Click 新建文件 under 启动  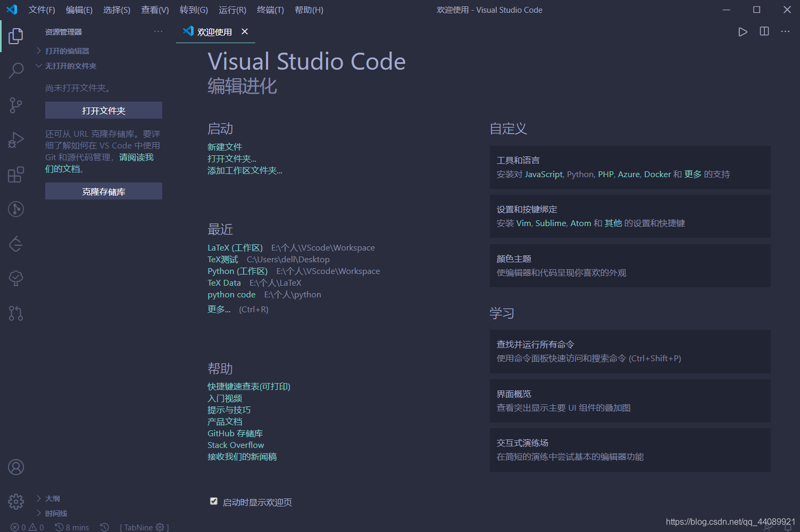[224, 147]
